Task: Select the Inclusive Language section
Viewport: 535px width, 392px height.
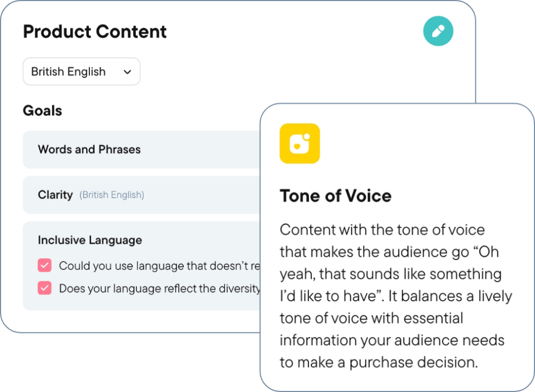Action: coord(89,240)
